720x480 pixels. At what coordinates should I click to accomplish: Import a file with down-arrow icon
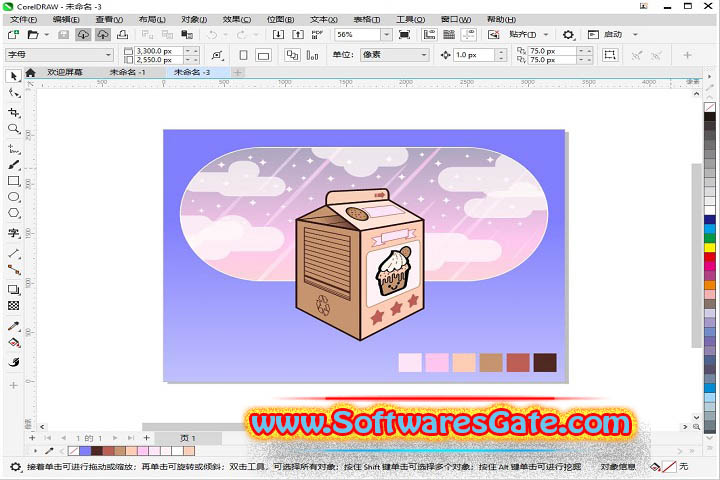(278, 34)
